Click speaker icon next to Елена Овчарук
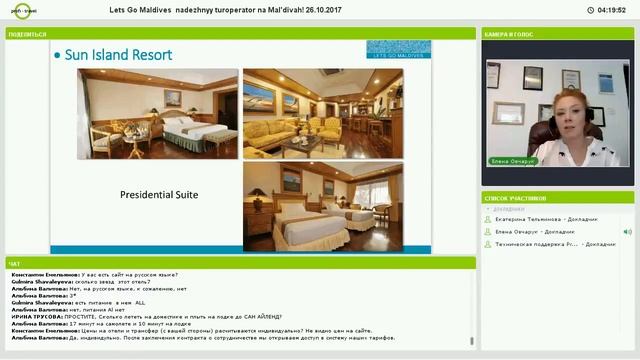The image size is (640, 360). [627, 232]
